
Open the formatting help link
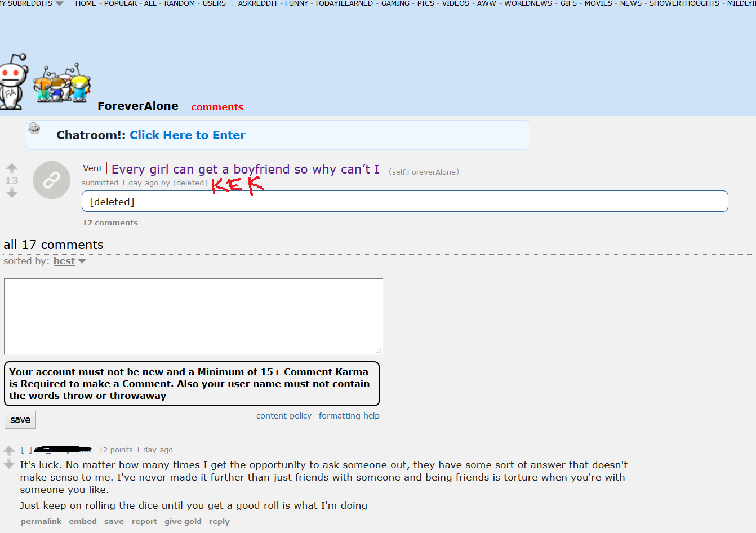(349, 416)
